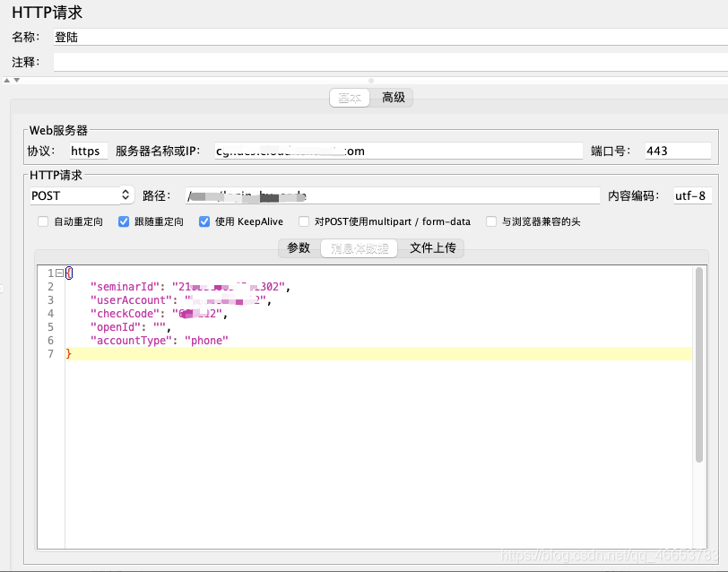Collapse panel with the up triangle divider arrow
This screenshot has height=572, width=728.
[6, 81]
